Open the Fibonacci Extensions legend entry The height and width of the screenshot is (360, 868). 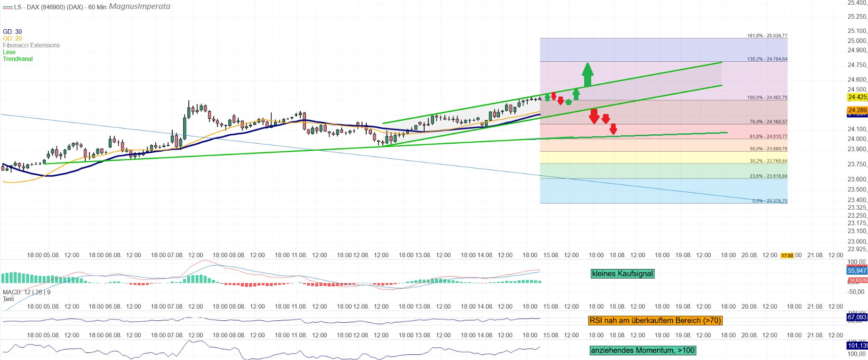[x=31, y=45]
